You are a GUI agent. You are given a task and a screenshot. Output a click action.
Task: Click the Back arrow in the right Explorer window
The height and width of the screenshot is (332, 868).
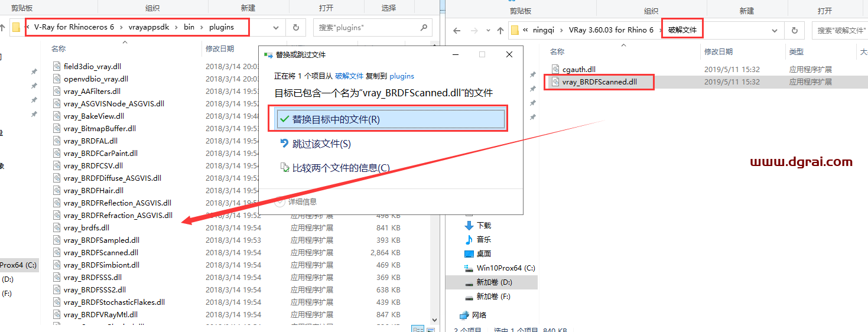coord(457,31)
